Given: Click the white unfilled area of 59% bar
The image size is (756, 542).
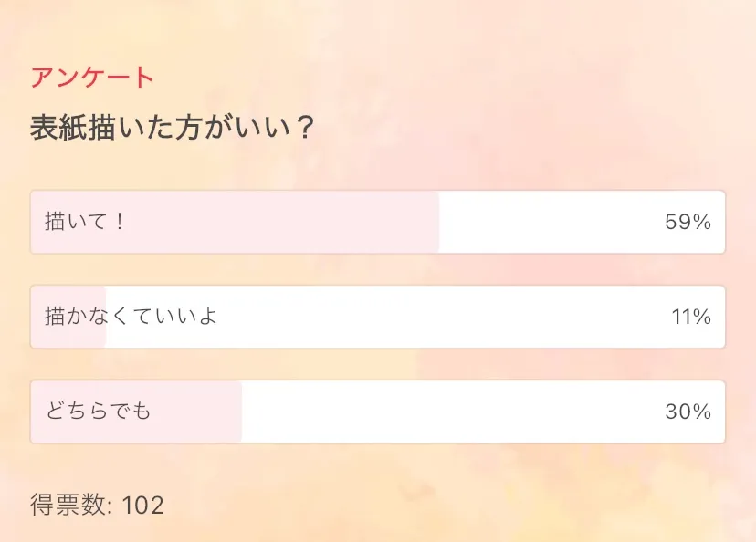Looking at the screenshot, I should click(x=548, y=222).
